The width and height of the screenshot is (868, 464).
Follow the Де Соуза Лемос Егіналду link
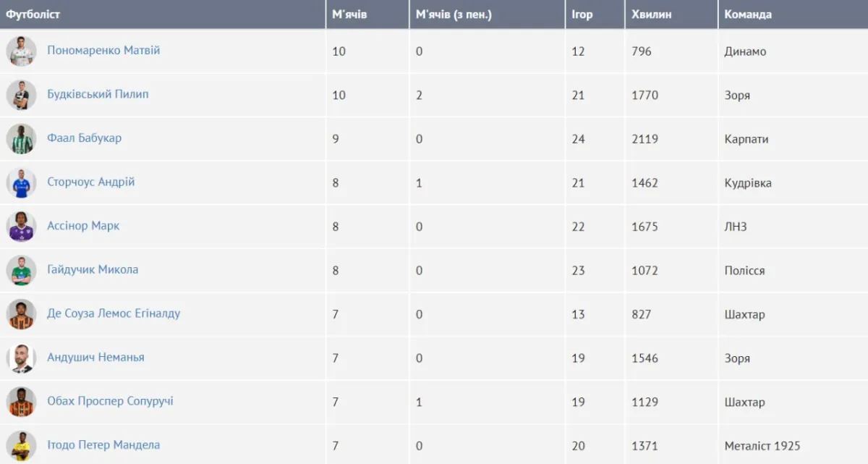[114, 313]
